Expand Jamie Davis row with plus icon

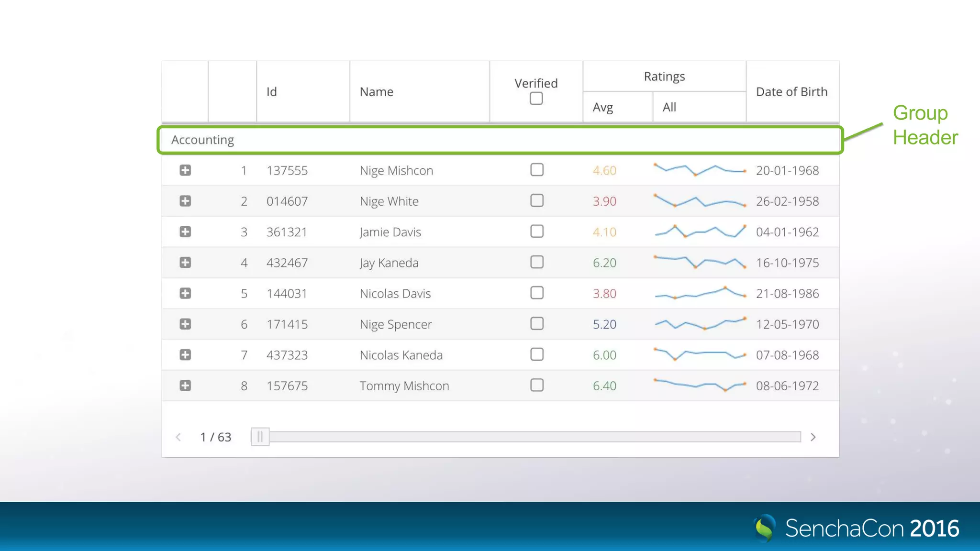tap(185, 232)
